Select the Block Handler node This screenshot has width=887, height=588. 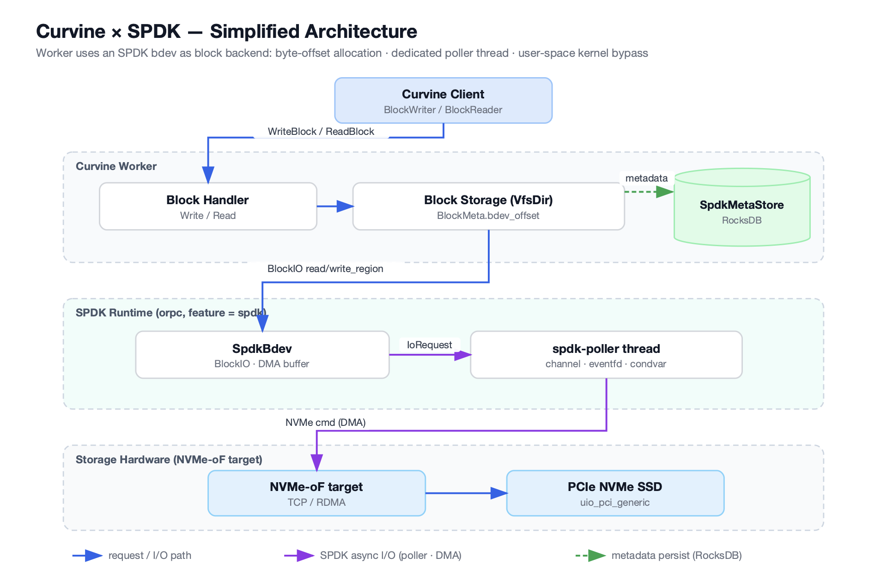point(208,206)
